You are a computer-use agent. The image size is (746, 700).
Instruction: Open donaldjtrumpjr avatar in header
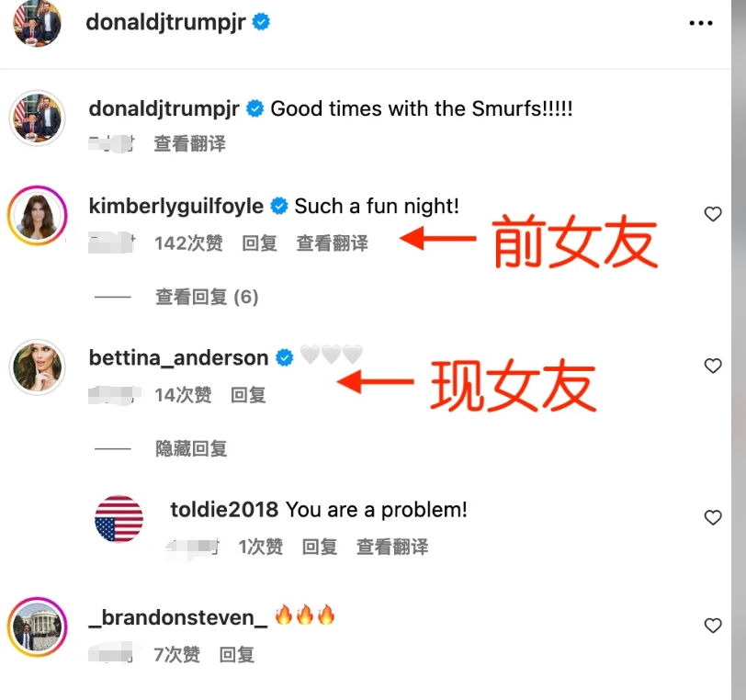(x=37, y=23)
